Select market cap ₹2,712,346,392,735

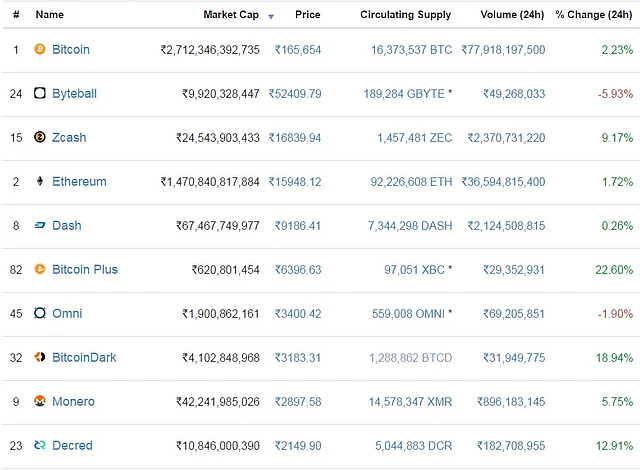[210, 50]
